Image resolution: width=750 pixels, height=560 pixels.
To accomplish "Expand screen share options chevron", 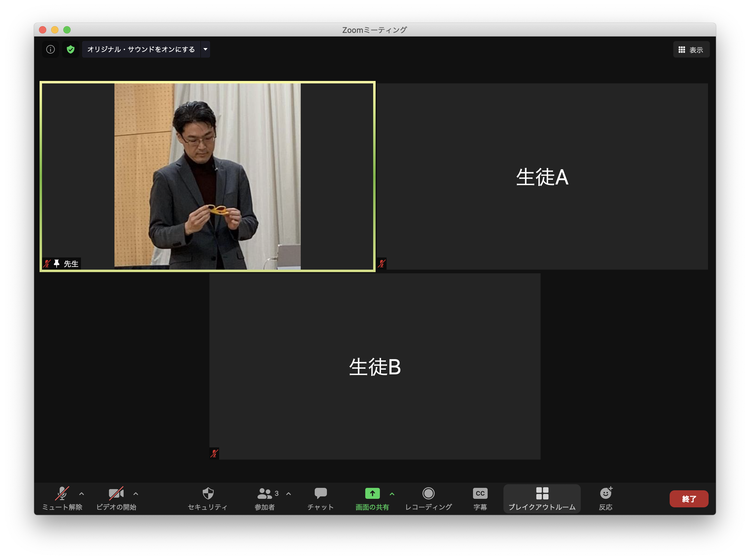I will click(x=392, y=494).
